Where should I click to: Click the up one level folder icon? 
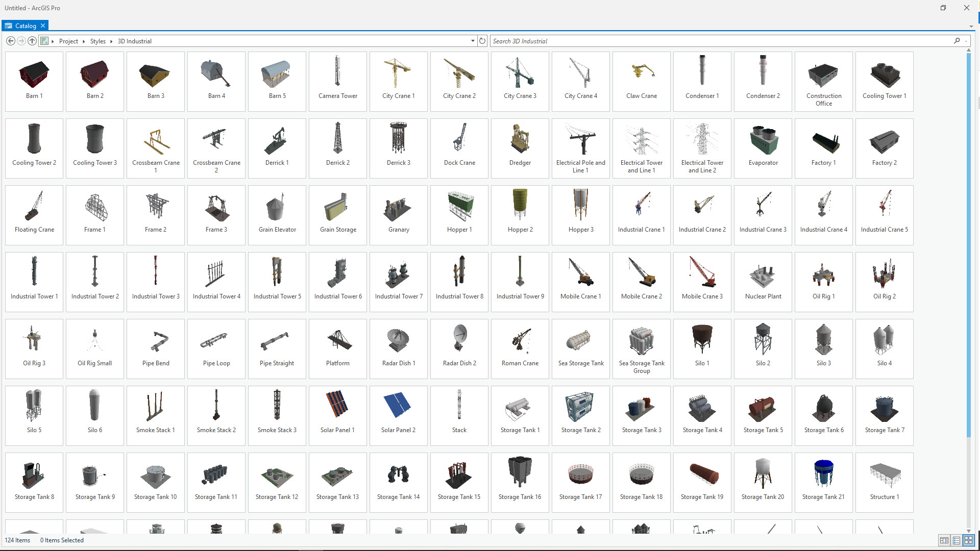click(x=32, y=41)
